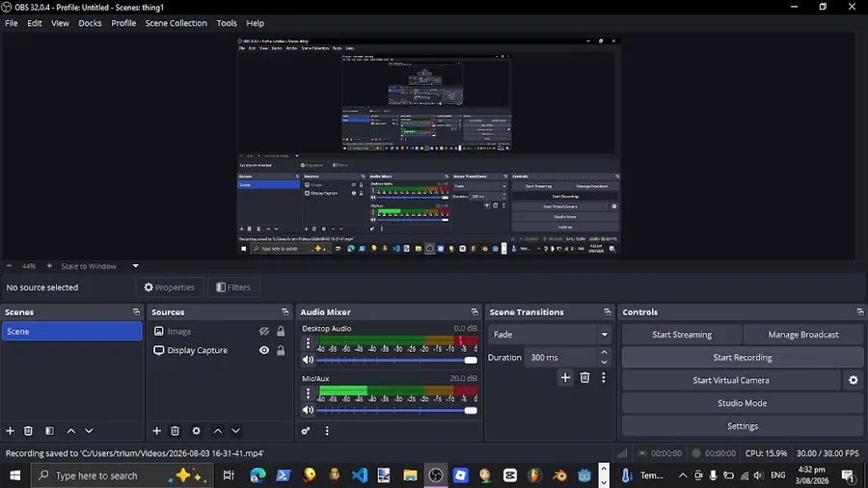Delete selected source trash icon
This screenshot has height=488, width=868.
tap(175, 430)
